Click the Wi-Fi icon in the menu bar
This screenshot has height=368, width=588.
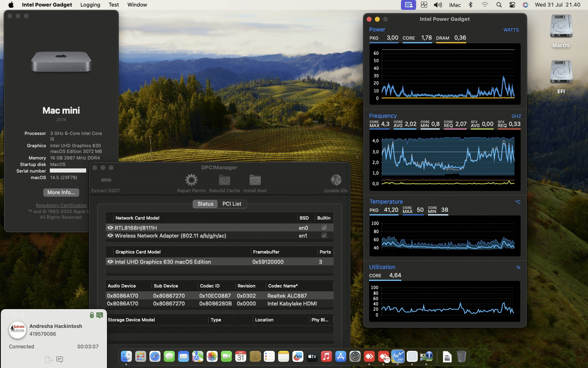click(x=485, y=5)
